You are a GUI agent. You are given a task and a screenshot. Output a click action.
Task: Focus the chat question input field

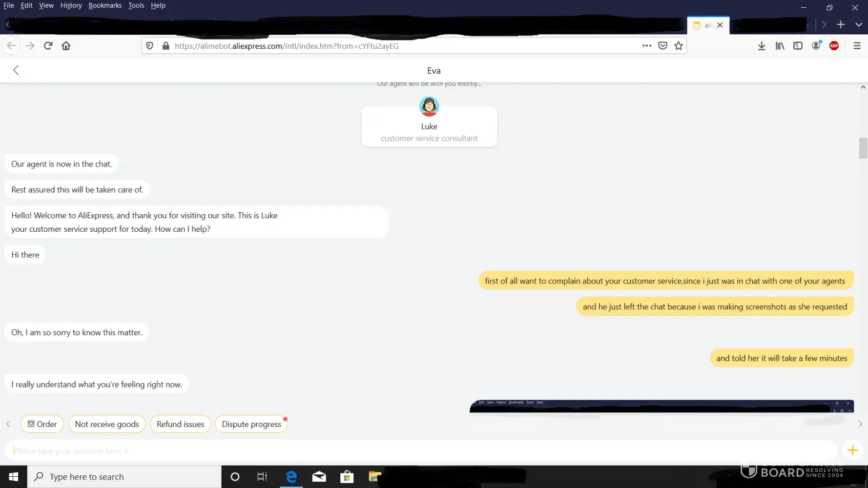[421, 450]
